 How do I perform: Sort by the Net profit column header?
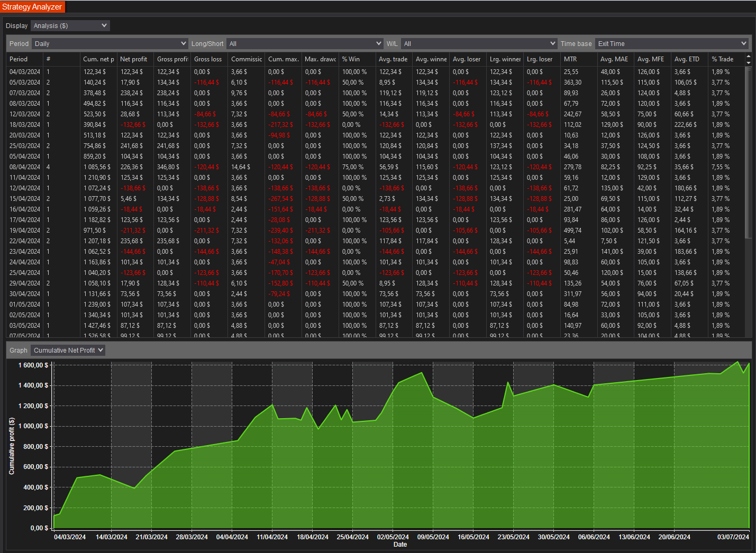click(135, 59)
